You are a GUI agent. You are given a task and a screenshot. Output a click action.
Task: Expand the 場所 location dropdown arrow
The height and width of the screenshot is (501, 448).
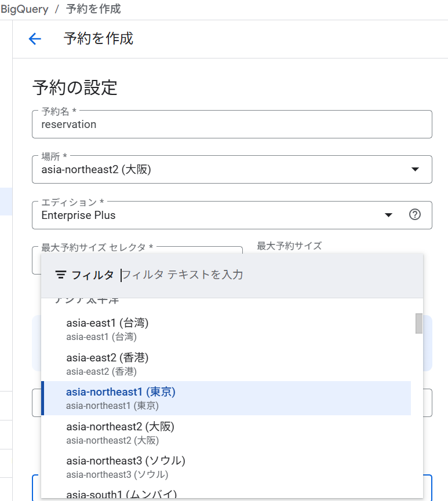415,169
